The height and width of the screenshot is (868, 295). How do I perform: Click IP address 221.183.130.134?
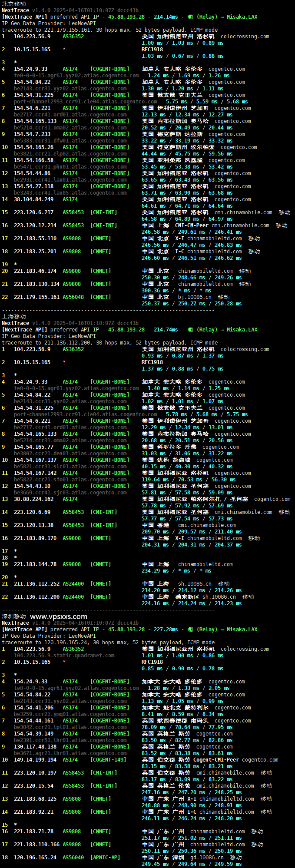tap(36, 284)
